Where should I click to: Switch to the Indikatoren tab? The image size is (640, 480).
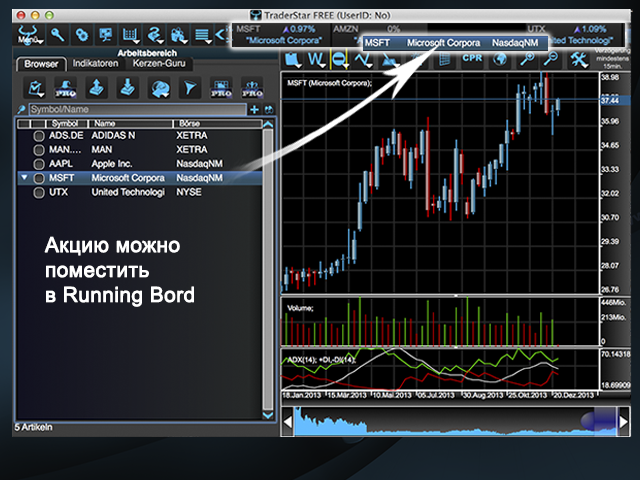click(x=95, y=63)
